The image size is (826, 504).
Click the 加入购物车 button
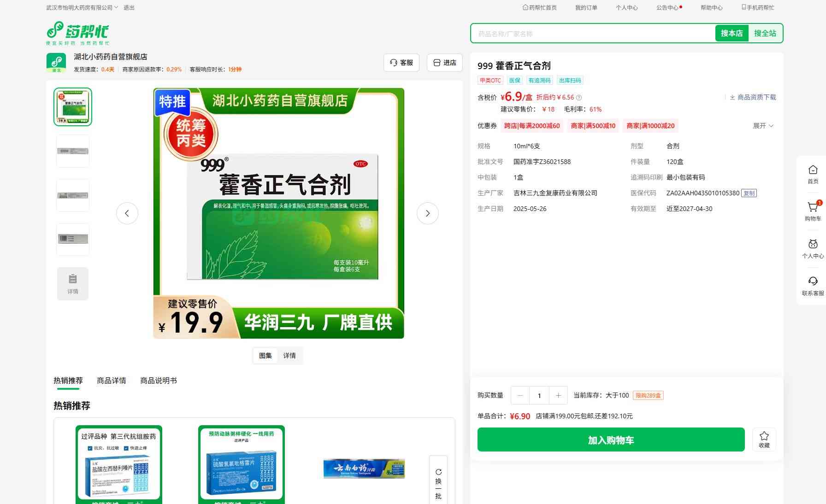pyautogui.click(x=611, y=440)
